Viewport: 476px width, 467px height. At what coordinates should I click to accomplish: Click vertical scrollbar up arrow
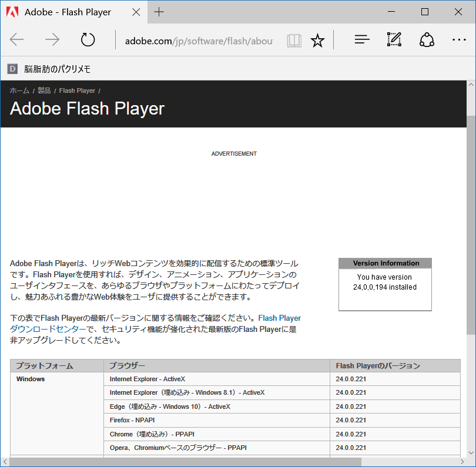click(x=471, y=85)
